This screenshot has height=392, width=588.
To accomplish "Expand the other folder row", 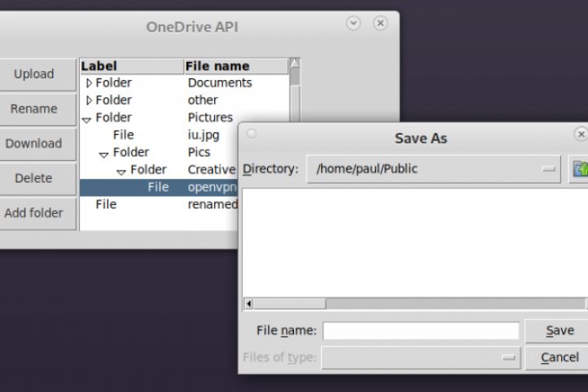I will 89,100.
